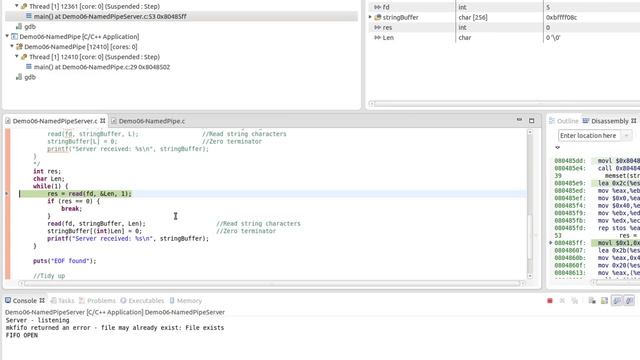Select Thread [1] 12410 in Debug view
The image size is (640, 360).
point(94,57)
